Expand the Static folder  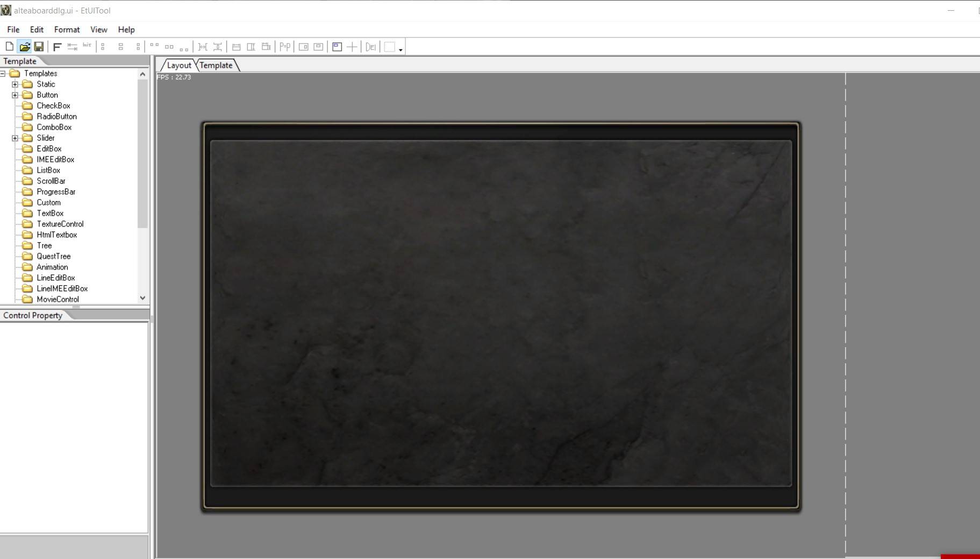tap(15, 84)
